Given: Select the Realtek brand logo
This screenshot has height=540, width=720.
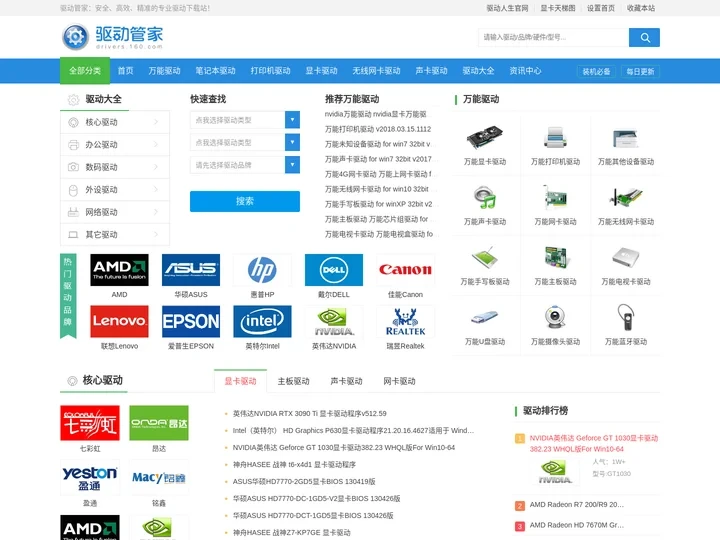Looking at the screenshot, I should (405, 321).
